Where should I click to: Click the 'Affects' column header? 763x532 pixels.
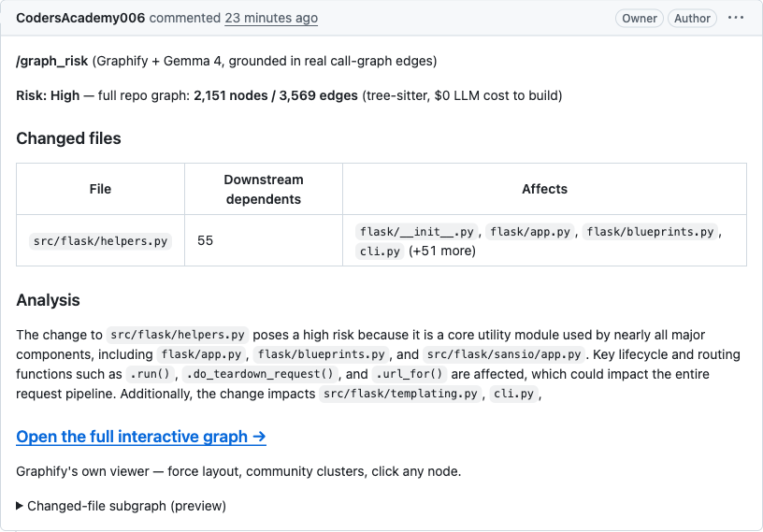544,189
